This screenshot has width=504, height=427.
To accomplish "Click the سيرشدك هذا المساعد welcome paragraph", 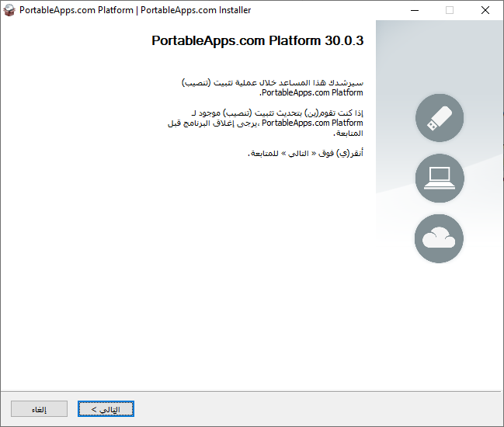I will coord(273,88).
